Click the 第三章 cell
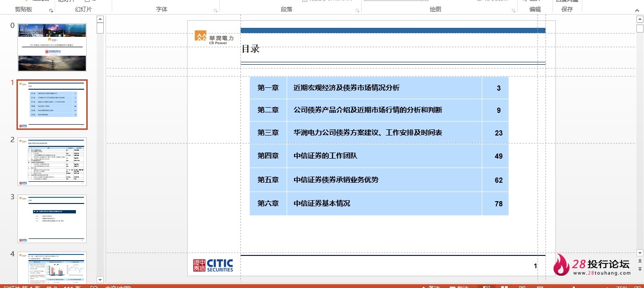The image size is (644, 288). coord(268,133)
